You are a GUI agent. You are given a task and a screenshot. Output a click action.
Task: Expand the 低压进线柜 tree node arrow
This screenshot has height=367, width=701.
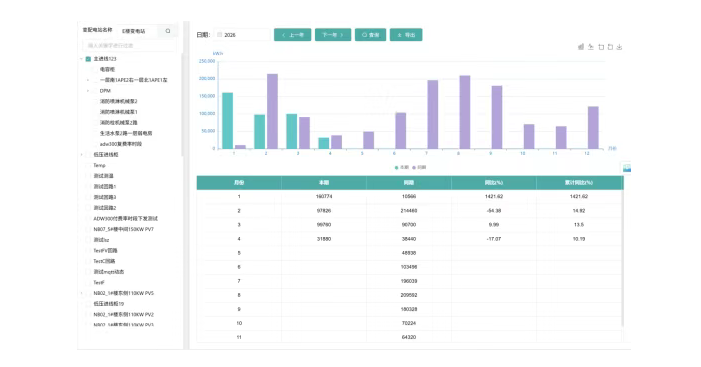point(81,155)
